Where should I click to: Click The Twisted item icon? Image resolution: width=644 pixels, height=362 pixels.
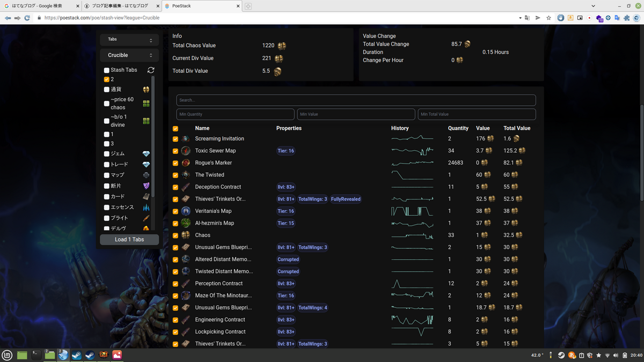pos(186,175)
